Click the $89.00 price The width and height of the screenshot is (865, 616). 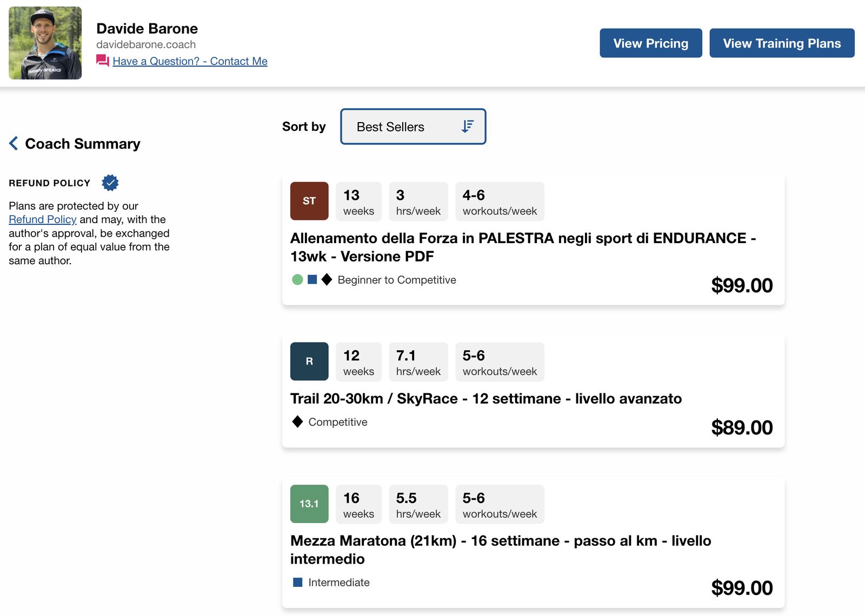742,427
